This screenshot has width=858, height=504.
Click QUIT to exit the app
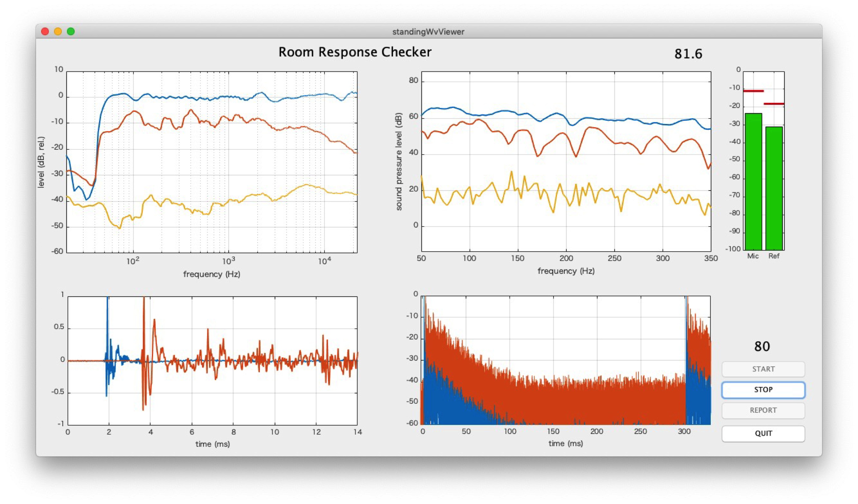pos(763,433)
